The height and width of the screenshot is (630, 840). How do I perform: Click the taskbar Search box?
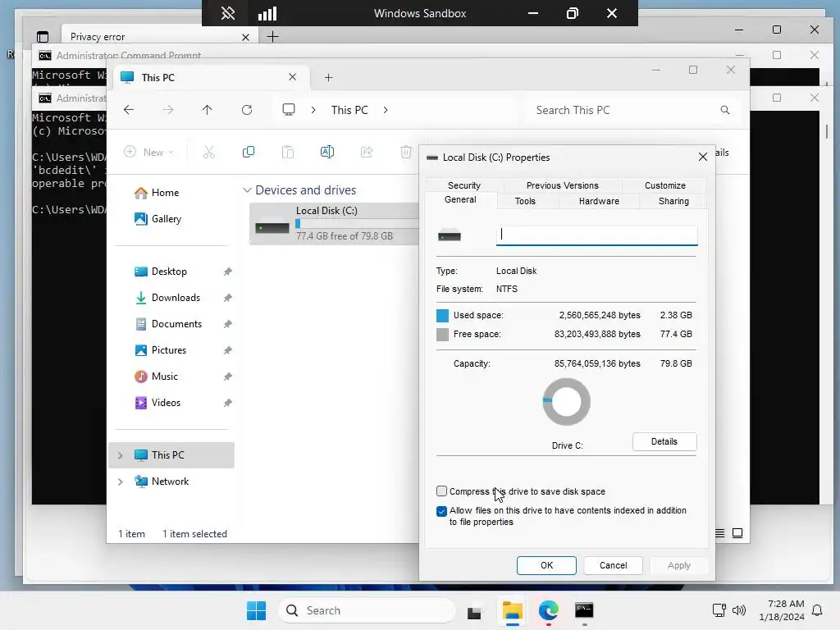(367, 610)
